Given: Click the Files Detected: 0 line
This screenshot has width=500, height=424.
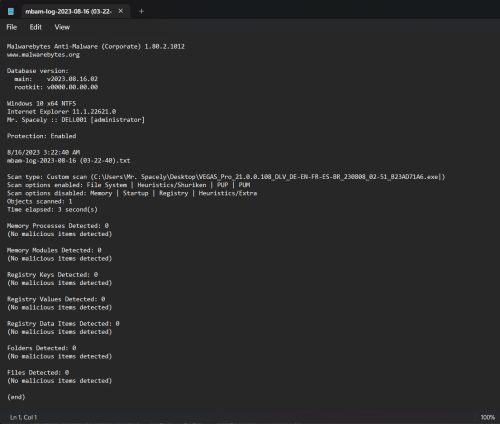Looking at the screenshot, I should pos(38,372).
